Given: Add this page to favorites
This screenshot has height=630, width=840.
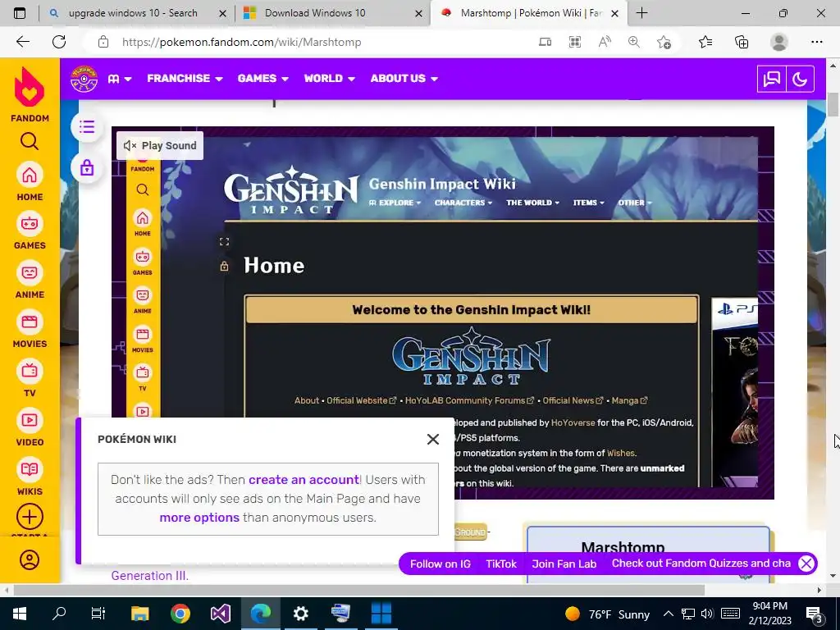Looking at the screenshot, I should coord(664,42).
